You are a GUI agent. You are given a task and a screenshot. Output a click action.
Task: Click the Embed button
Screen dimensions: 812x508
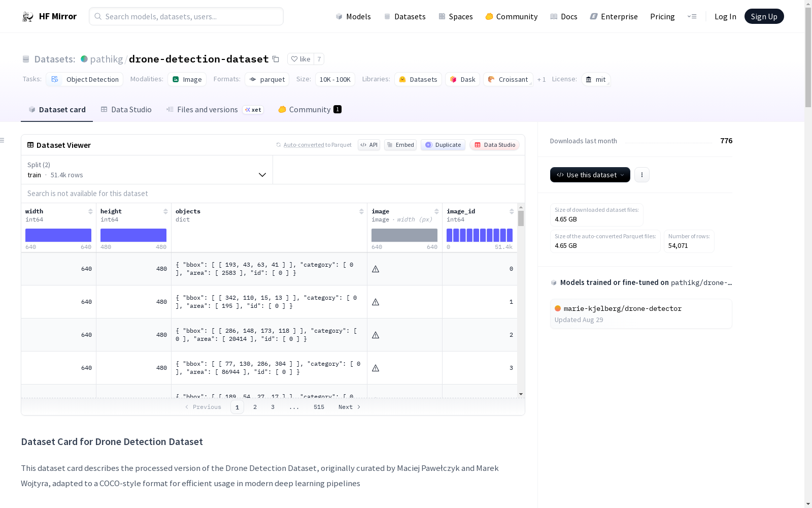(400, 145)
